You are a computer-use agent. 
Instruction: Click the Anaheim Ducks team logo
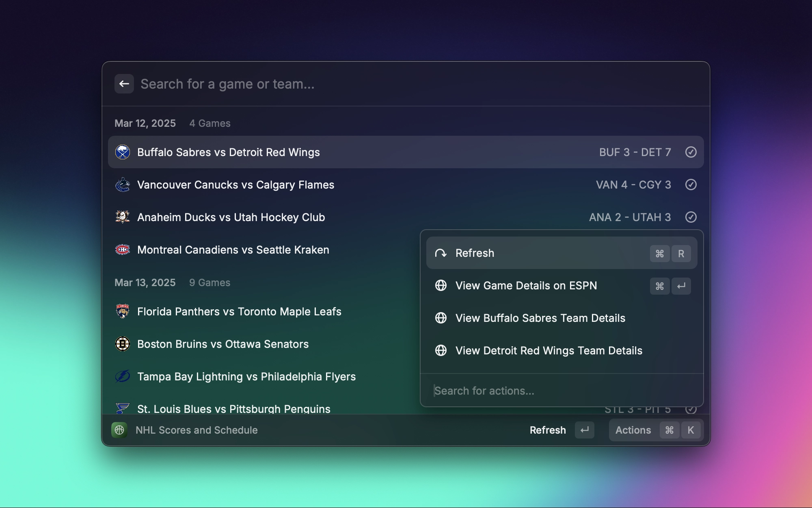(x=122, y=217)
